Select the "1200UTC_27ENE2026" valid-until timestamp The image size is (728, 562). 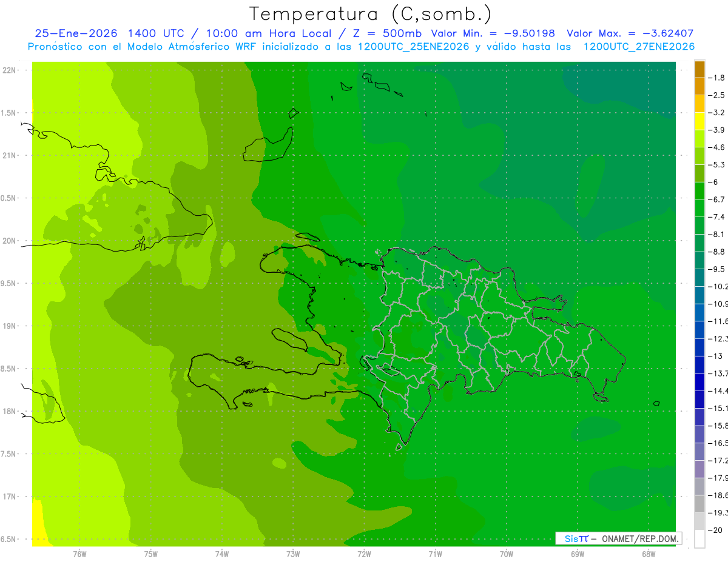[639, 47]
